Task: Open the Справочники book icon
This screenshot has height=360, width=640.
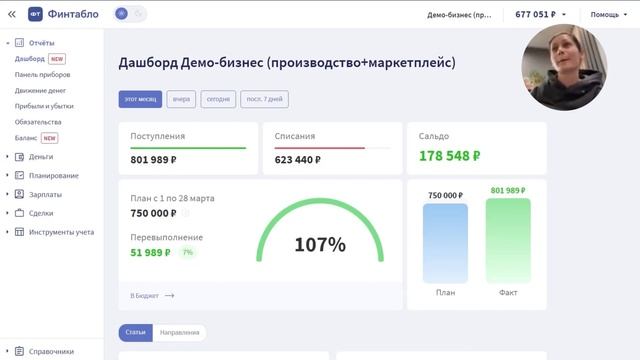Action: coord(19,351)
